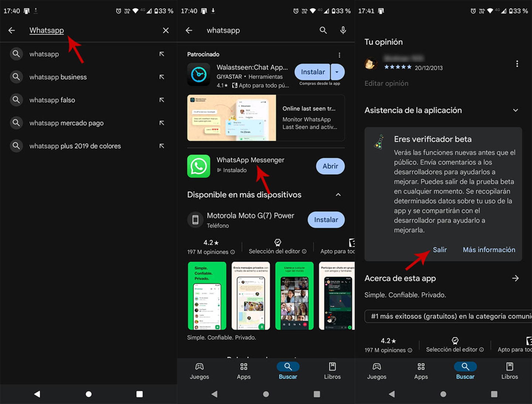Screen dimensions: 532x404
Task: Open Walastseen install dropdown arrow
Action: [338, 72]
